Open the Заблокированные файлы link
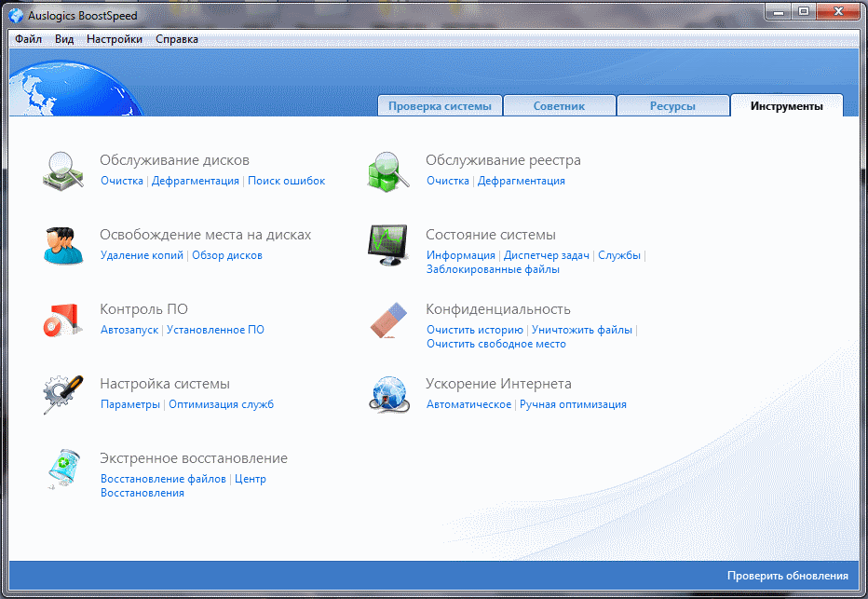868x599 pixels. tap(493, 269)
